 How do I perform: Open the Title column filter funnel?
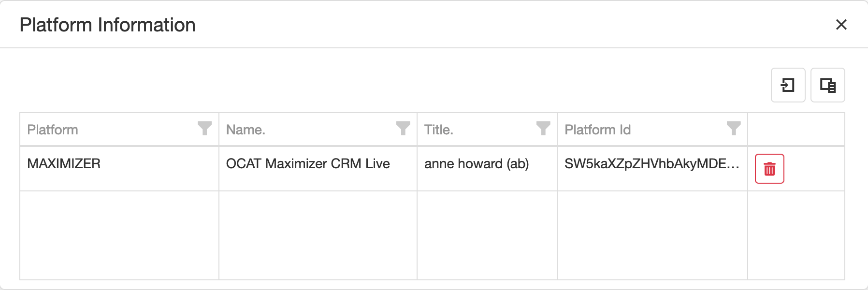click(543, 129)
